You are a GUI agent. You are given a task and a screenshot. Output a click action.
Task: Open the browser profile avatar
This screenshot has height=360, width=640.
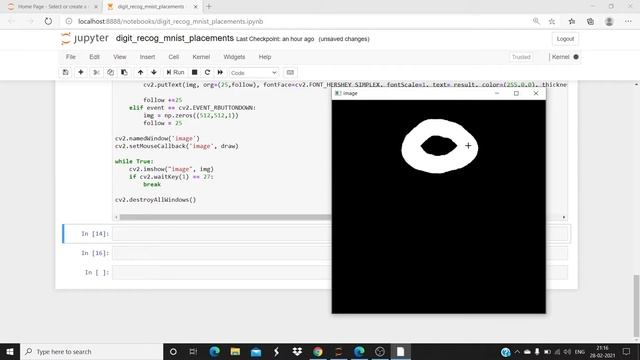(x=609, y=21)
